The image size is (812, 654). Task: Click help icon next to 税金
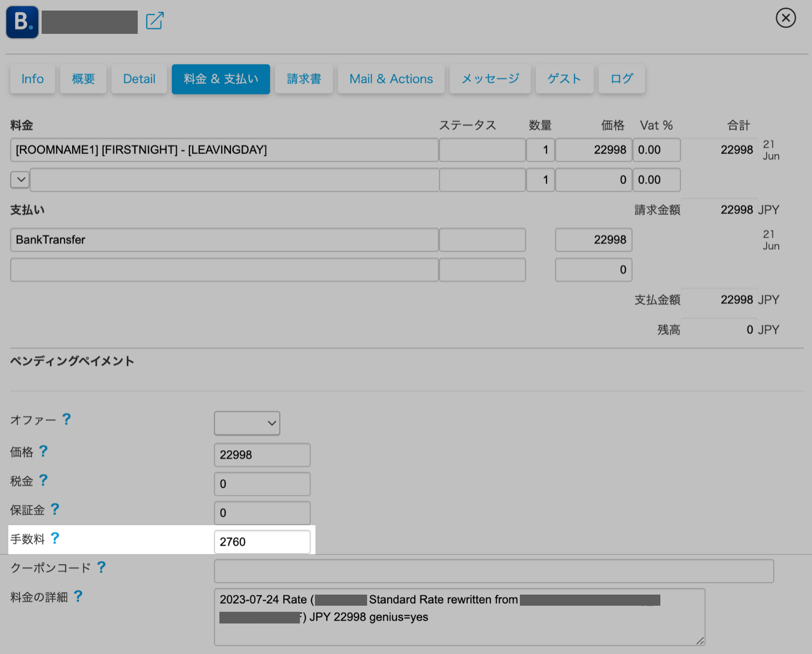tap(43, 480)
